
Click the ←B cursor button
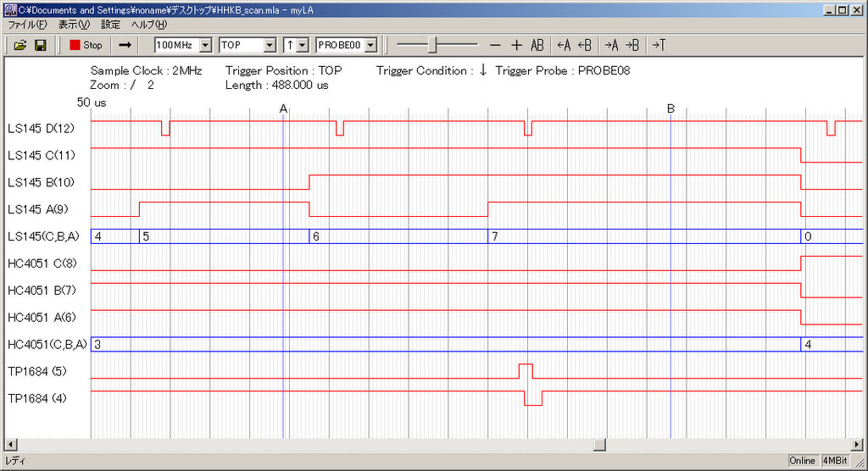(584, 45)
